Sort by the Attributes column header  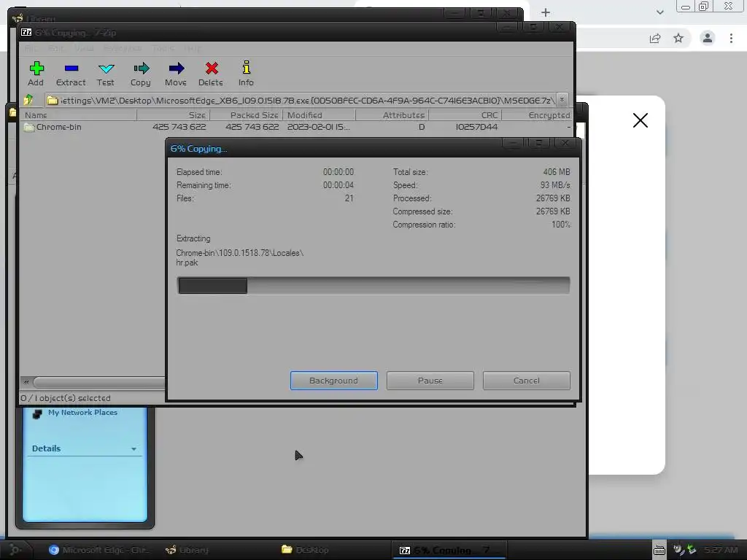click(392, 115)
